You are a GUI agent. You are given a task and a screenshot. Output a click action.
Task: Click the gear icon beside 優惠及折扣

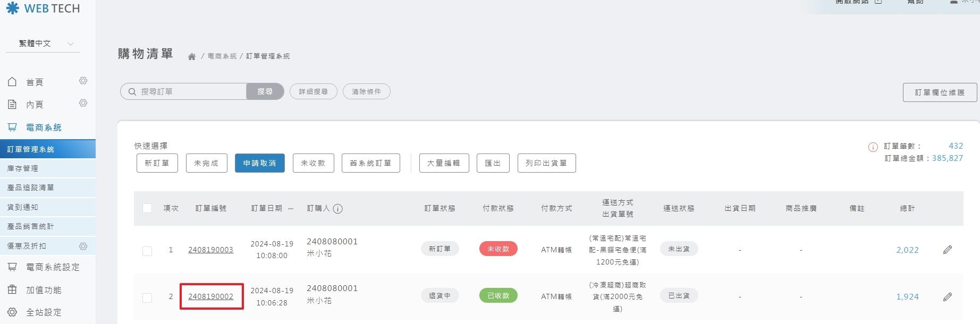pos(83,246)
